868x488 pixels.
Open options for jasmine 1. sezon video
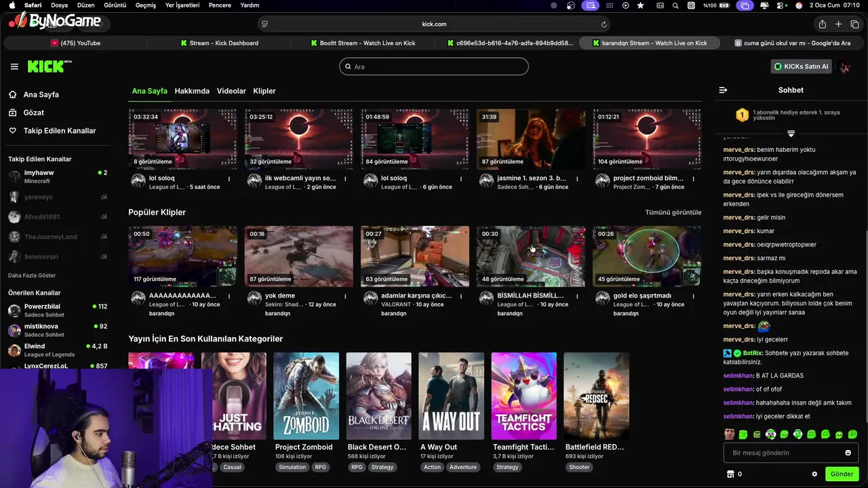(x=577, y=179)
